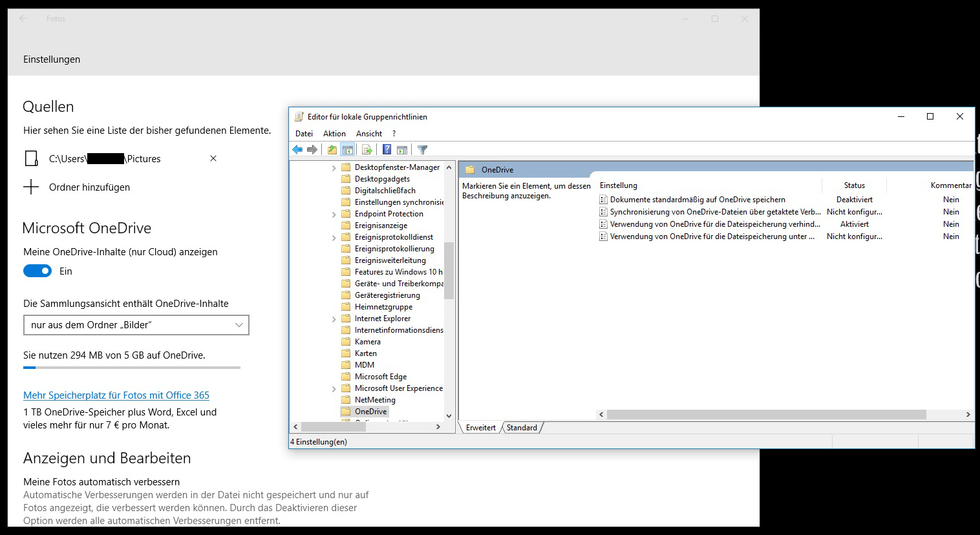
Task: Click the tree pane vertical scrollbar thumb
Action: [449, 271]
